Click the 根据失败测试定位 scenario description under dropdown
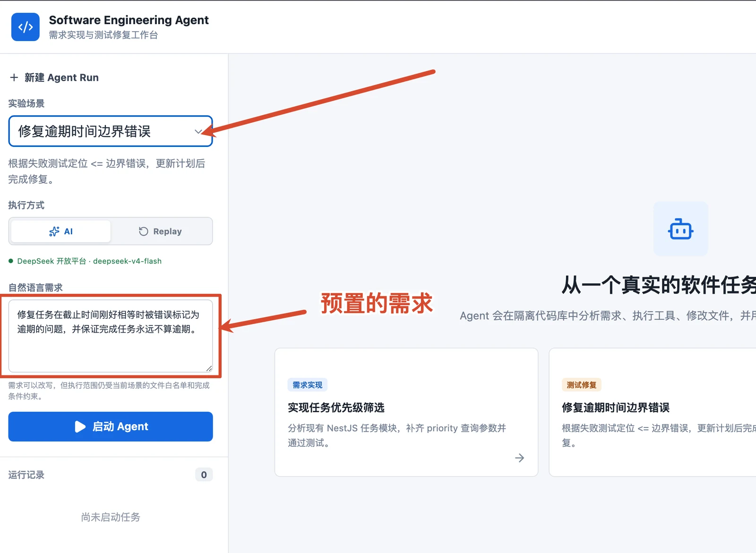The width and height of the screenshot is (756, 553). coord(107,171)
